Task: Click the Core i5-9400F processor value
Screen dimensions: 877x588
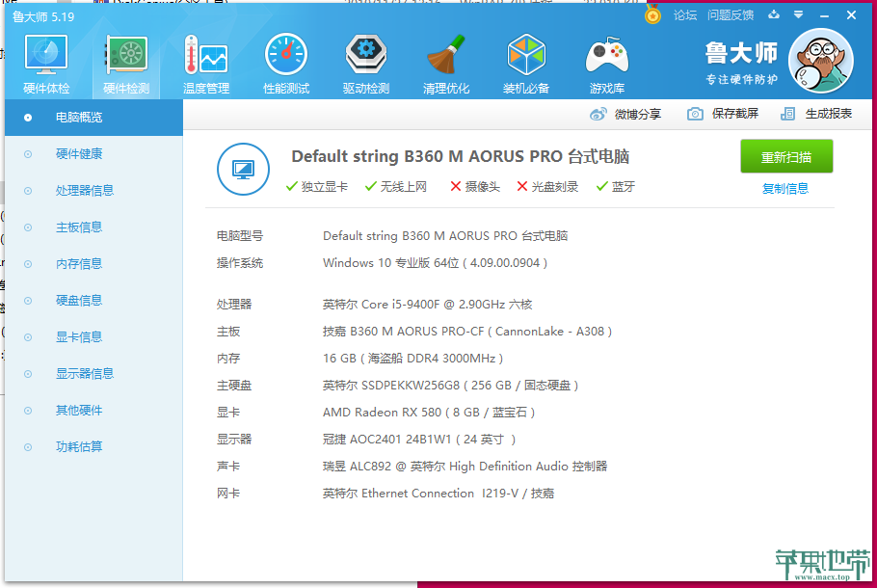Action: (427, 305)
